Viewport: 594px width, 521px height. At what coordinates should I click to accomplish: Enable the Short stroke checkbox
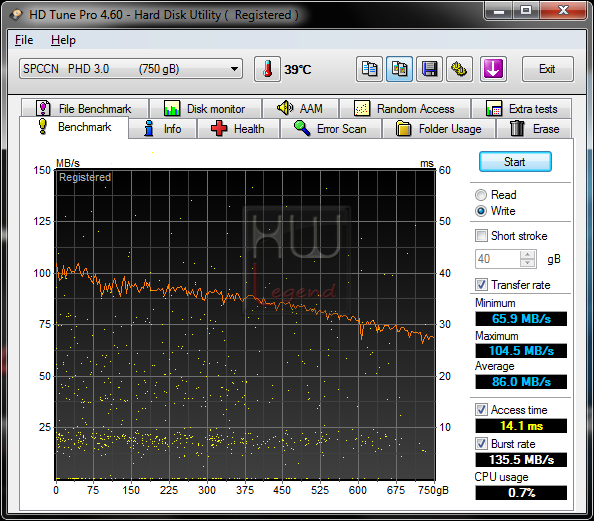[x=481, y=236]
